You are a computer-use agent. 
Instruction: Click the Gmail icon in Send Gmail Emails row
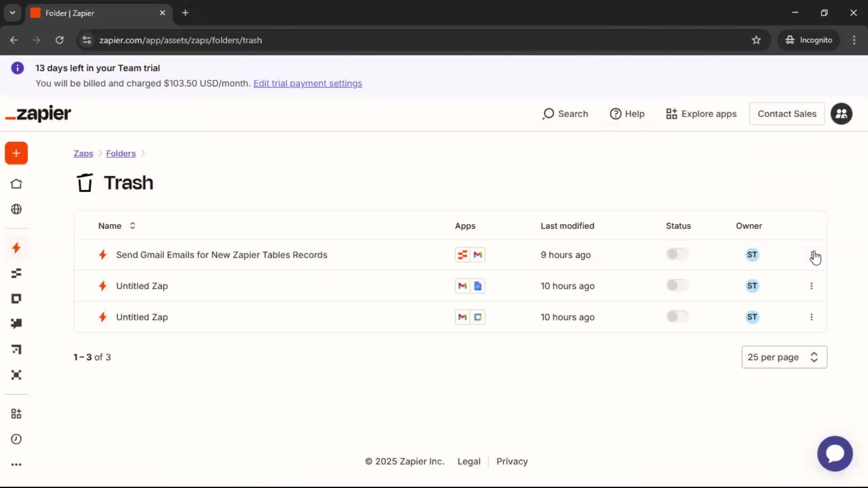pyautogui.click(x=478, y=255)
